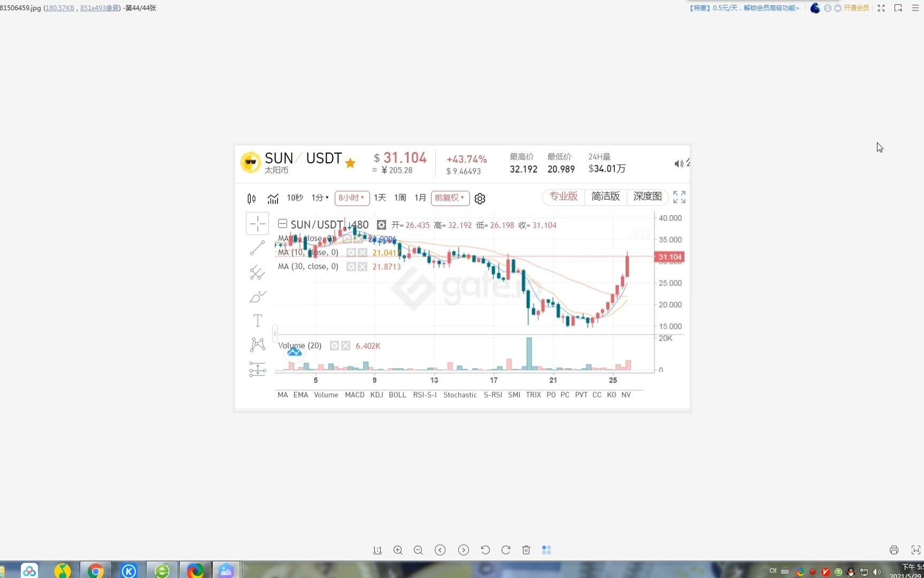This screenshot has height=578, width=924.
Task: Print the current image
Action: point(894,550)
